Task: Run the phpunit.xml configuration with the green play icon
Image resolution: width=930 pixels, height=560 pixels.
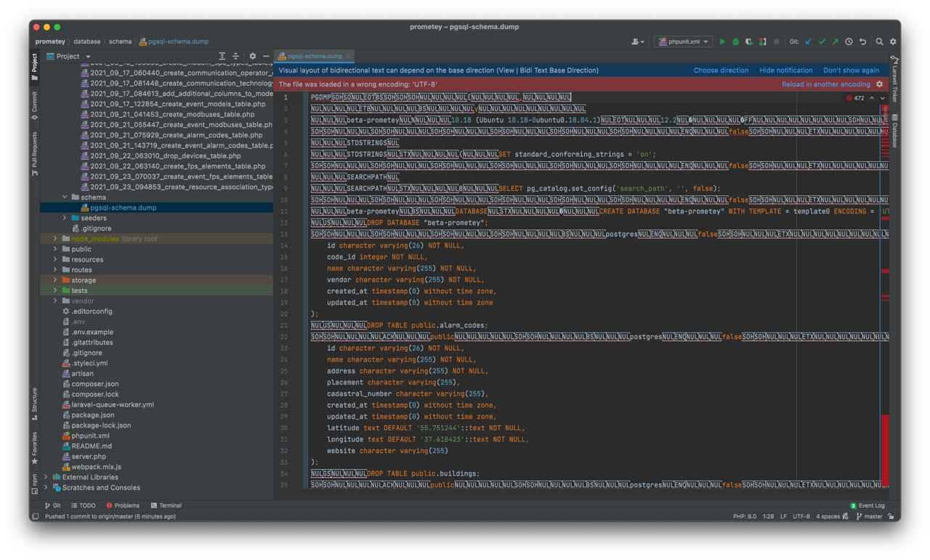Action: point(722,42)
